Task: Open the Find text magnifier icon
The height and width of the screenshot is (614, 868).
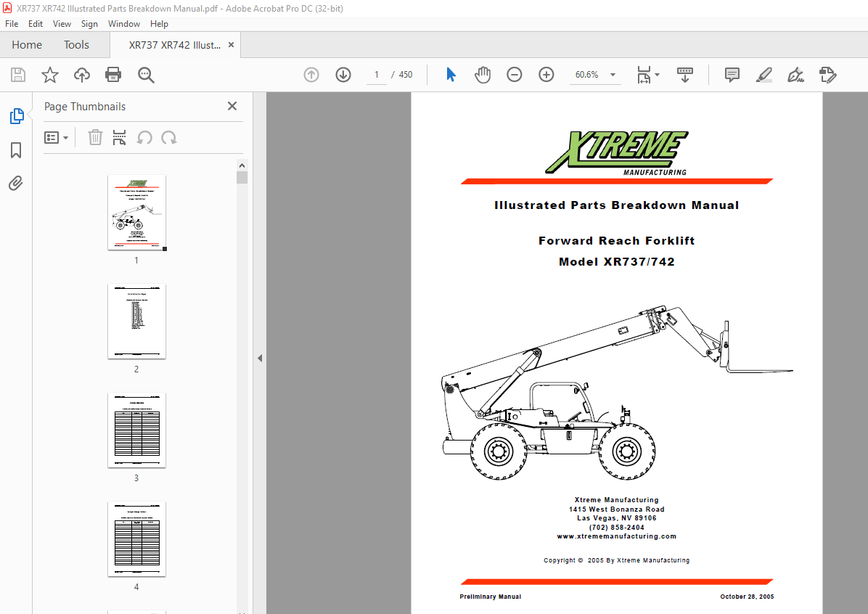Action: [x=146, y=75]
